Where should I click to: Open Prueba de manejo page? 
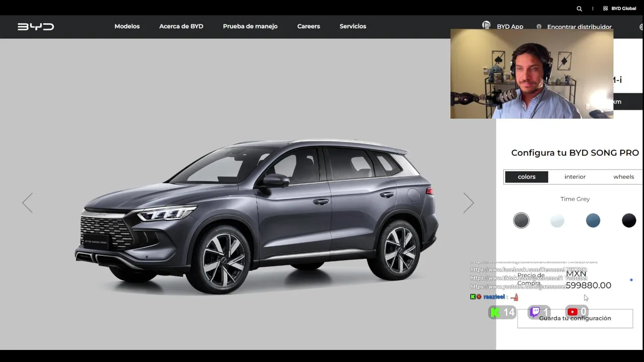point(250,26)
